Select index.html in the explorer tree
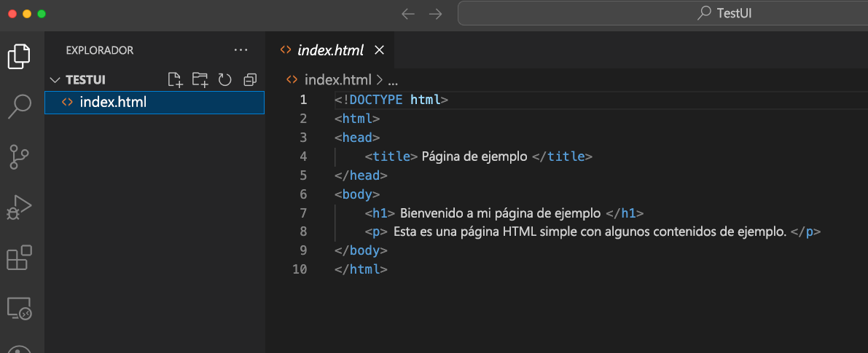 [155, 102]
